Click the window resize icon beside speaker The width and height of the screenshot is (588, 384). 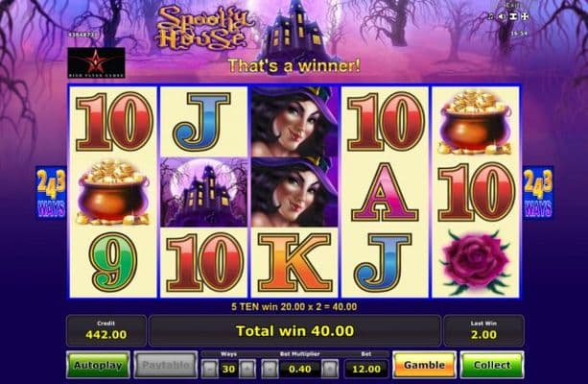[x=513, y=16]
